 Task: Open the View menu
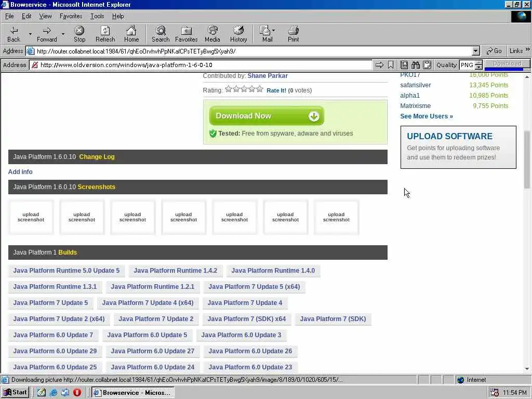tap(45, 16)
